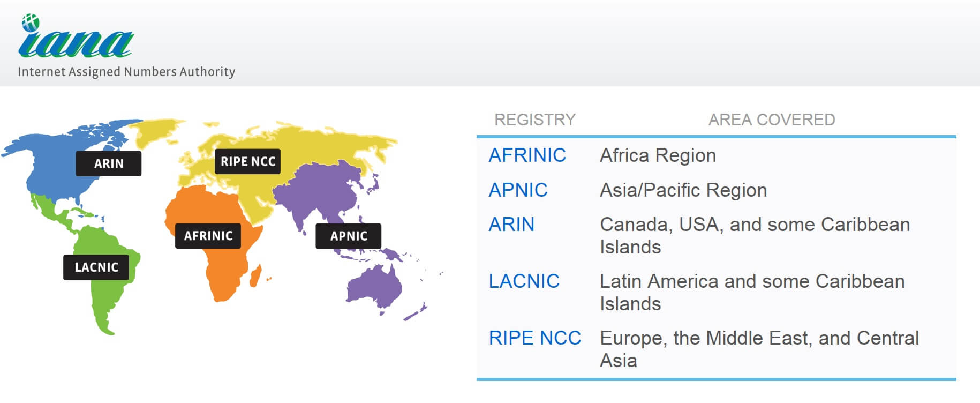
Task: Open the RIPE NCC link in the registry table
Action: coord(535,338)
